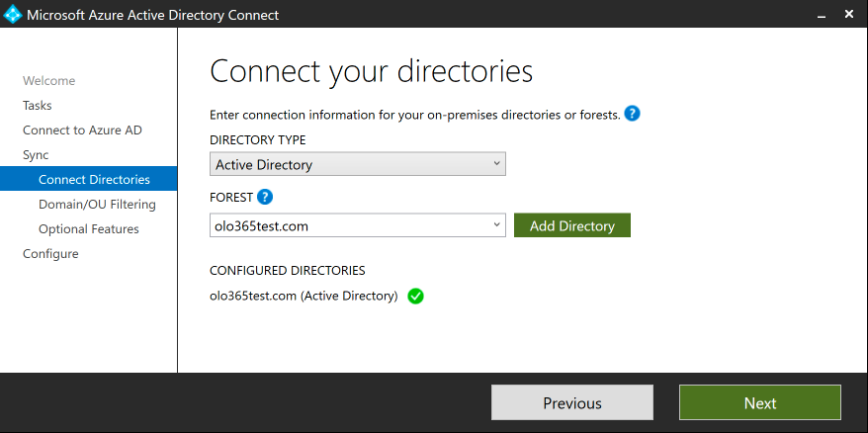The image size is (868, 433).
Task: Open the Tasks step in sidebar
Action: click(x=38, y=106)
